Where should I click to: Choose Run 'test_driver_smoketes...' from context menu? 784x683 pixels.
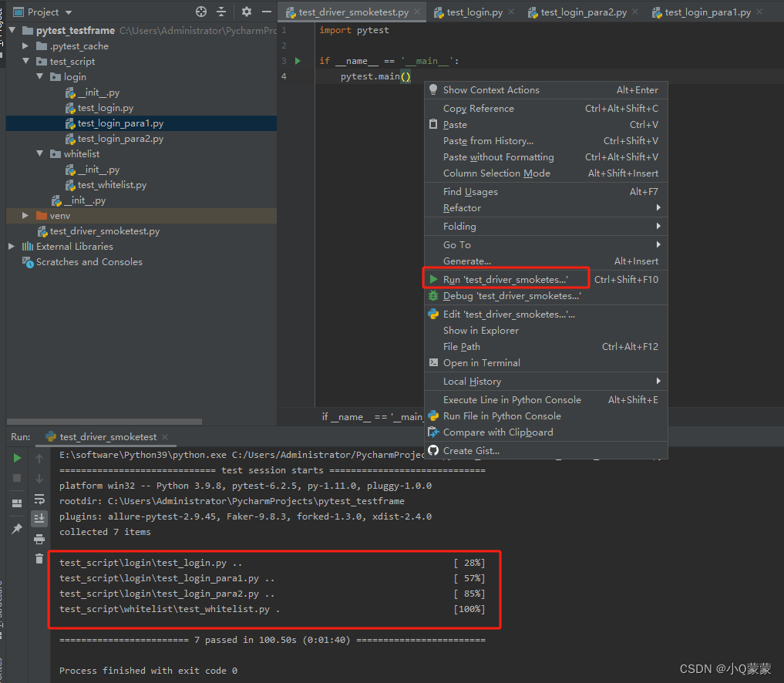(x=546, y=280)
